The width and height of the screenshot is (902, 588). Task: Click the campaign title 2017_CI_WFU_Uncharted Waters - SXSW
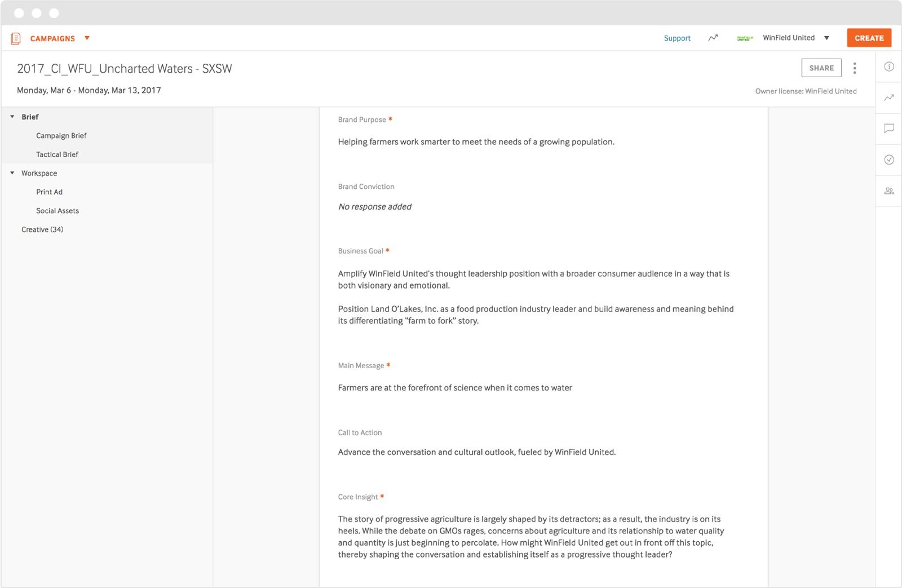(x=125, y=69)
